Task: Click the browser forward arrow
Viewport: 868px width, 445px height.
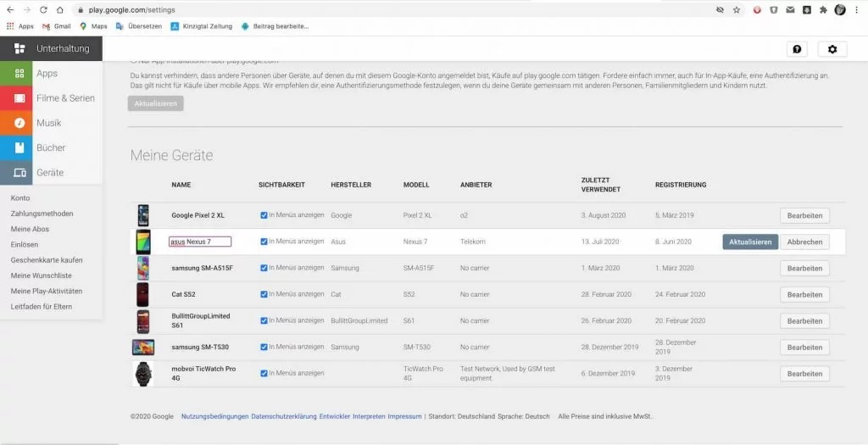Action: 26,10
